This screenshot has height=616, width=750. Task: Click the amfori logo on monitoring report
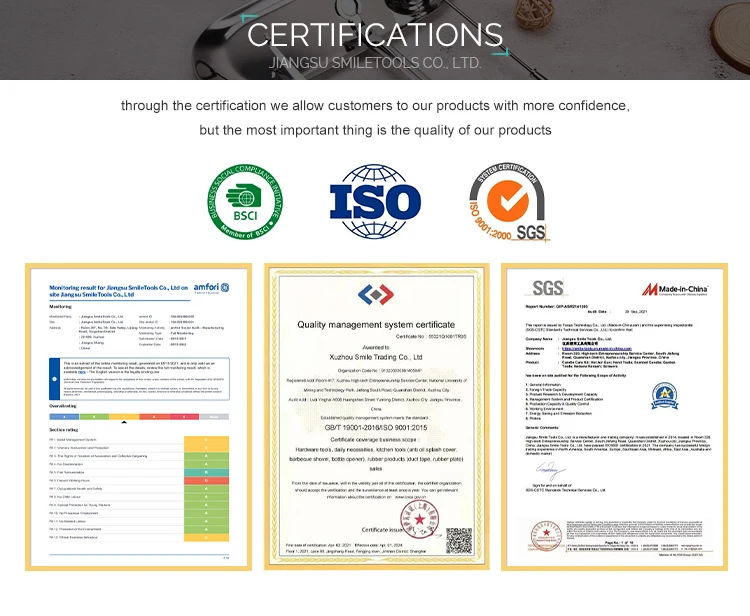coord(211,288)
